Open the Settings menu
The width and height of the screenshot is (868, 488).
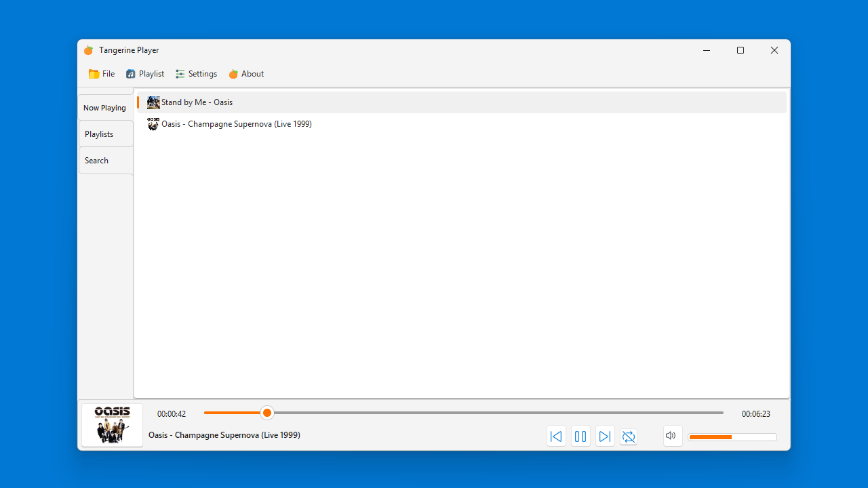click(196, 74)
